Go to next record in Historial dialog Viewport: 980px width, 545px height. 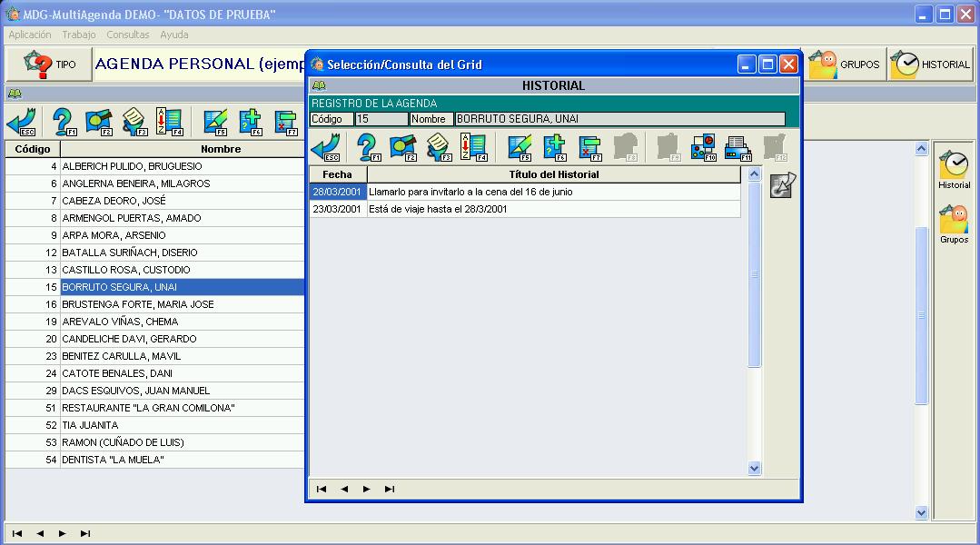tap(366, 489)
